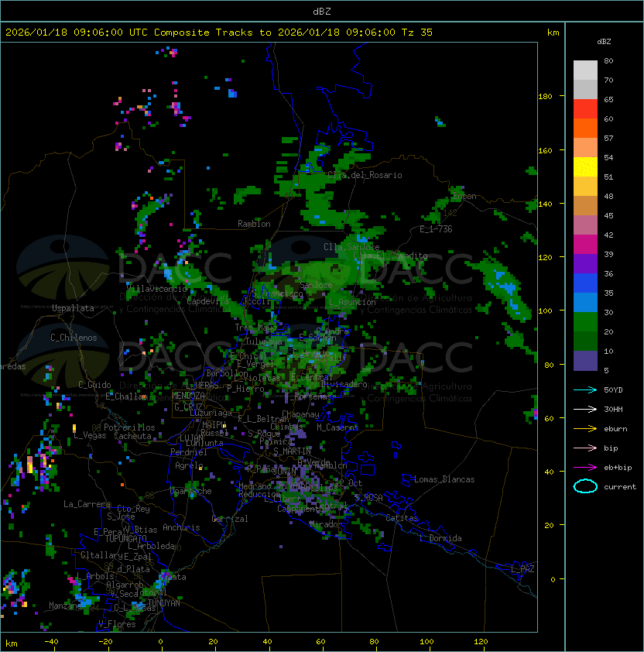Click the 'MENDOZA' map label
This screenshot has height=652, width=644.
point(188,396)
